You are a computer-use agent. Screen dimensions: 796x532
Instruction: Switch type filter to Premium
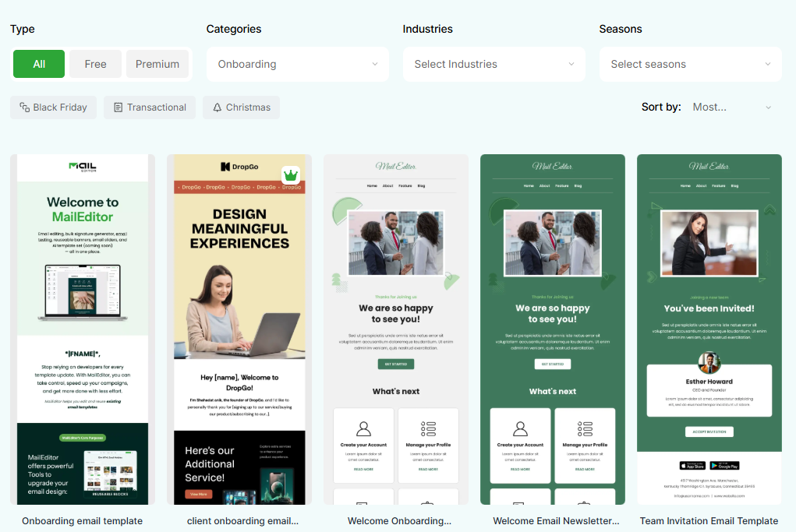157,64
